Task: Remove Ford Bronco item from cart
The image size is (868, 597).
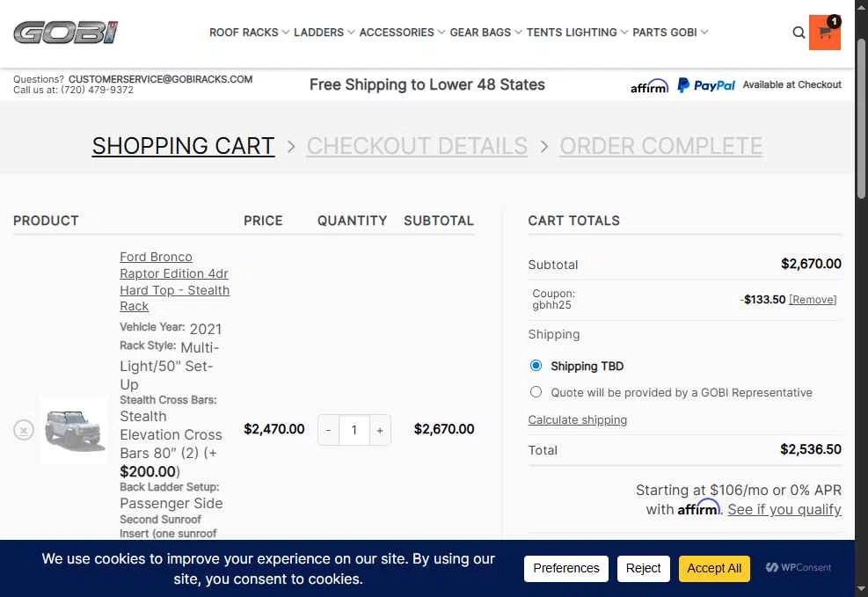Action: 24,430
